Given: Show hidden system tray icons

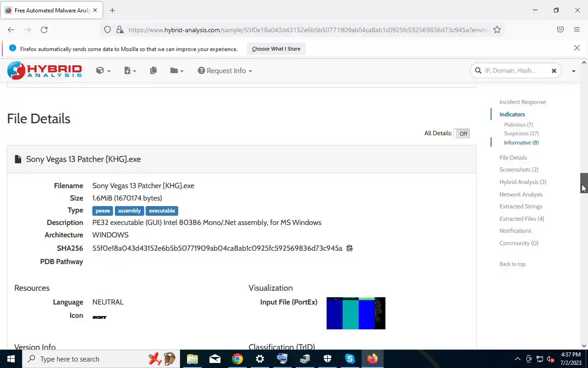Looking at the screenshot, I should (x=517, y=359).
